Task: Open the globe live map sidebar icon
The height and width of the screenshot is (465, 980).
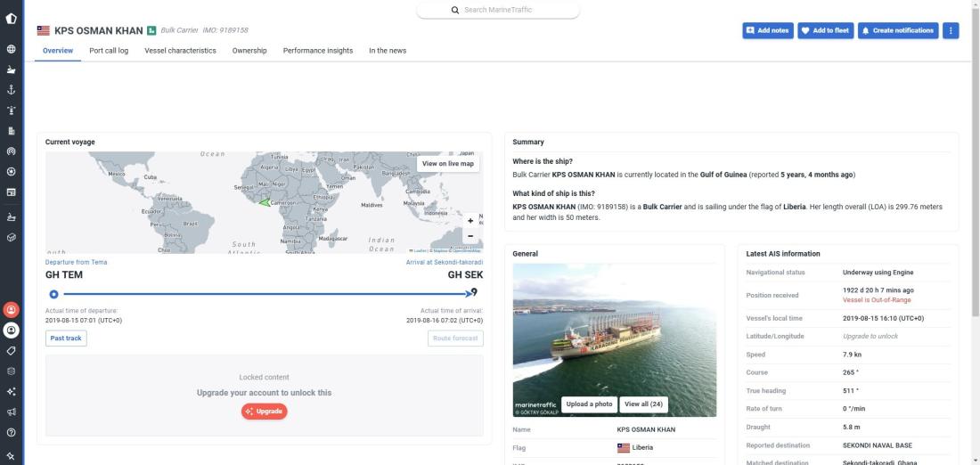Action: pos(11,49)
